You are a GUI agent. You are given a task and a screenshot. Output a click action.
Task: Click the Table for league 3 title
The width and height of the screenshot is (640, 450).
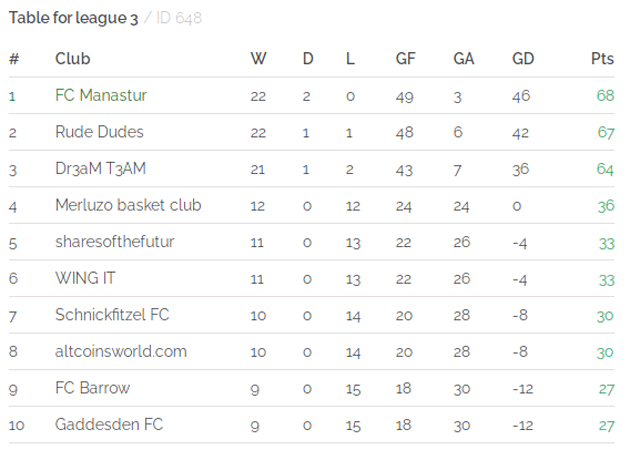[73, 18]
